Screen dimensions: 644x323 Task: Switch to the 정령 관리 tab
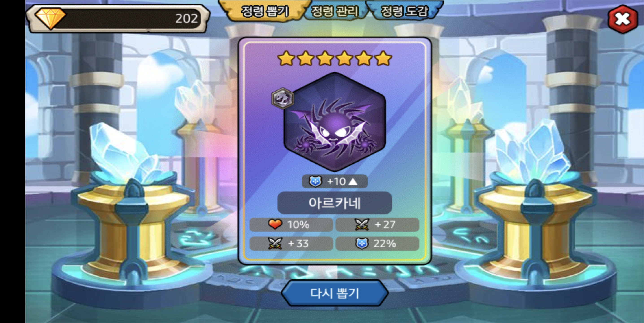tap(335, 11)
